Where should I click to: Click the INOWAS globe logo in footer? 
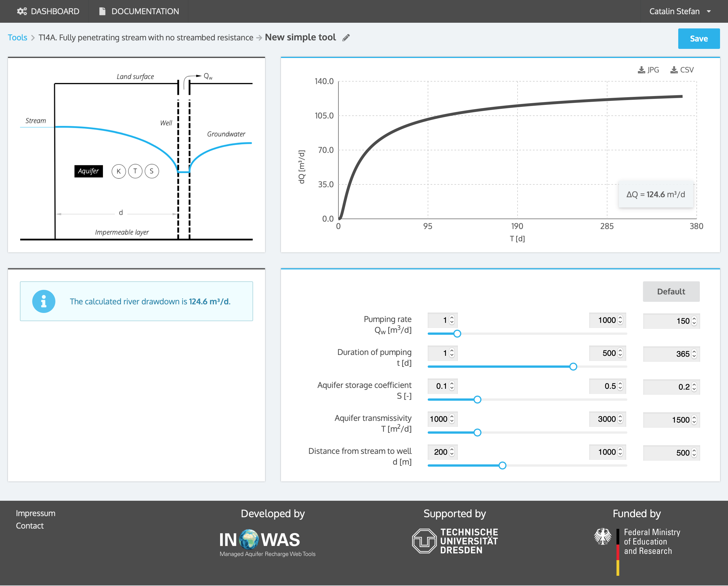pos(249,539)
